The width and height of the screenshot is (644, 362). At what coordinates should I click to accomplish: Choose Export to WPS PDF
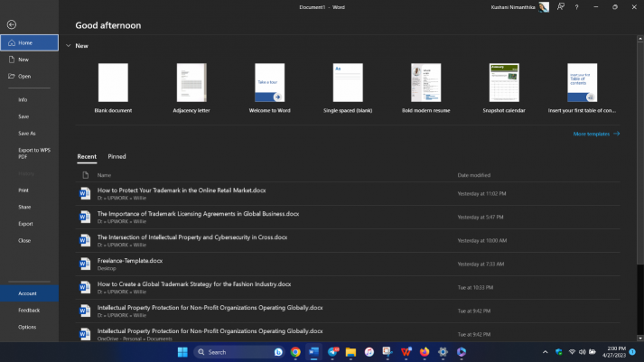29,153
